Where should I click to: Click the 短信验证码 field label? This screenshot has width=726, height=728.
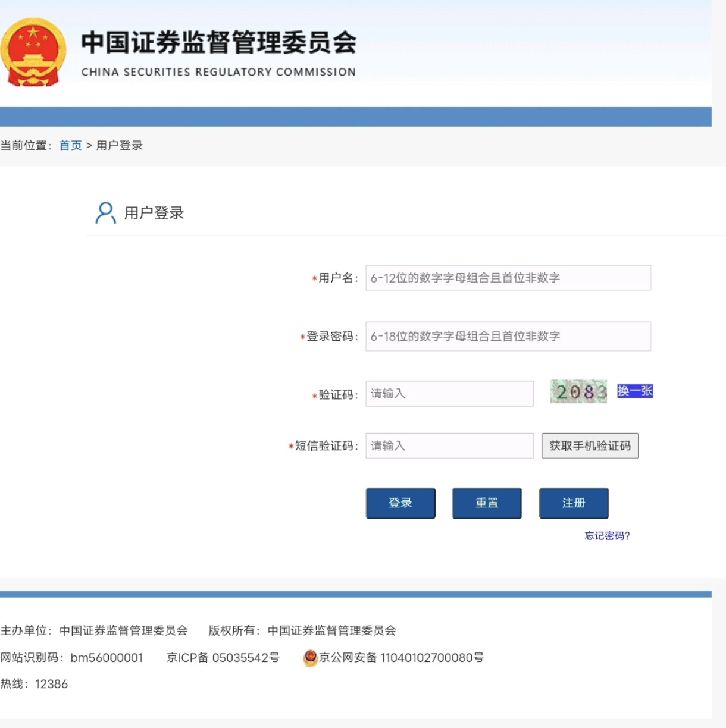(324, 445)
